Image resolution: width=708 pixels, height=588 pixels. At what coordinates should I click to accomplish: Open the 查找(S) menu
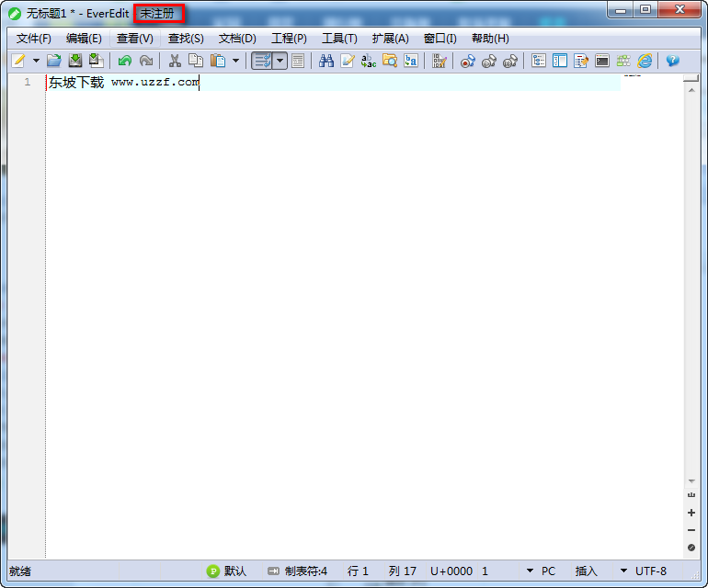[186, 39]
